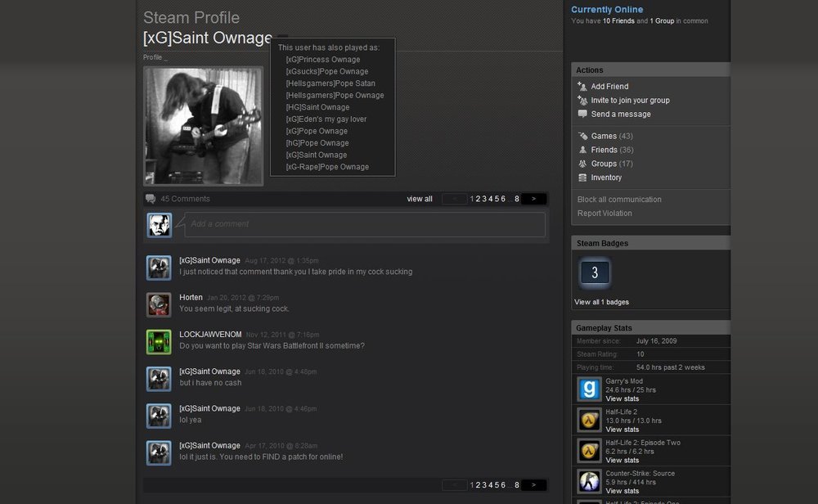The width and height of the screenshot is (818, 504).
Task: Click avatar beside Aug 17, 2012 comment
Action: pos(159,268)
